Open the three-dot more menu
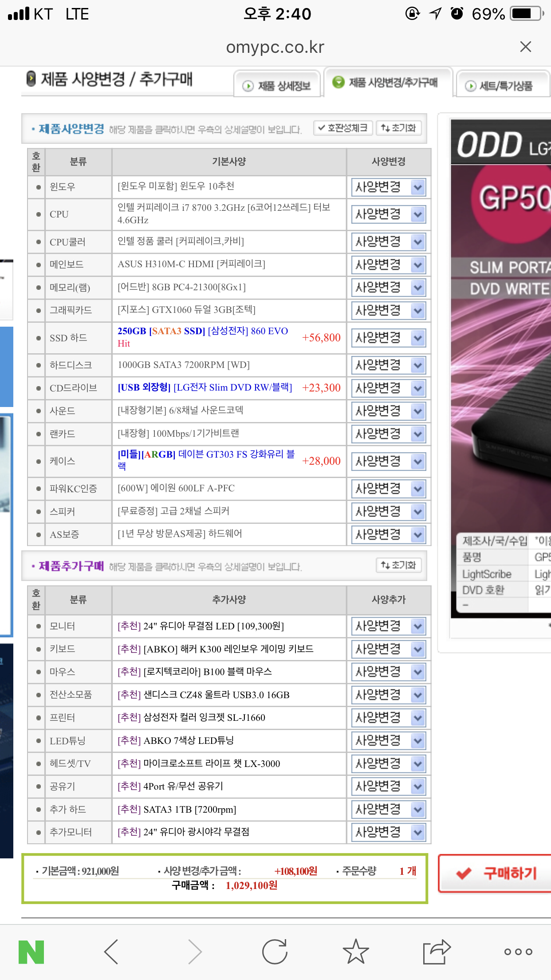The width and height of the screenshot is (551, 980). (x=518, y=952)
